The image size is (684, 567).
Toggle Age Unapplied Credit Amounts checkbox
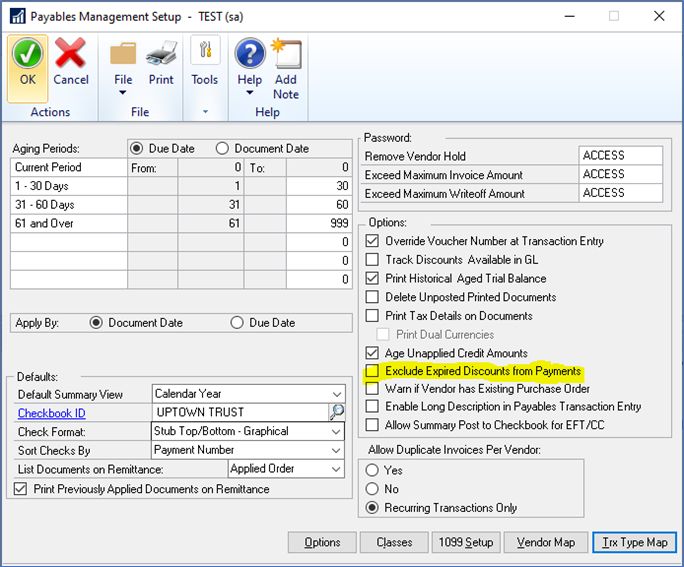[x=372, y=353]
